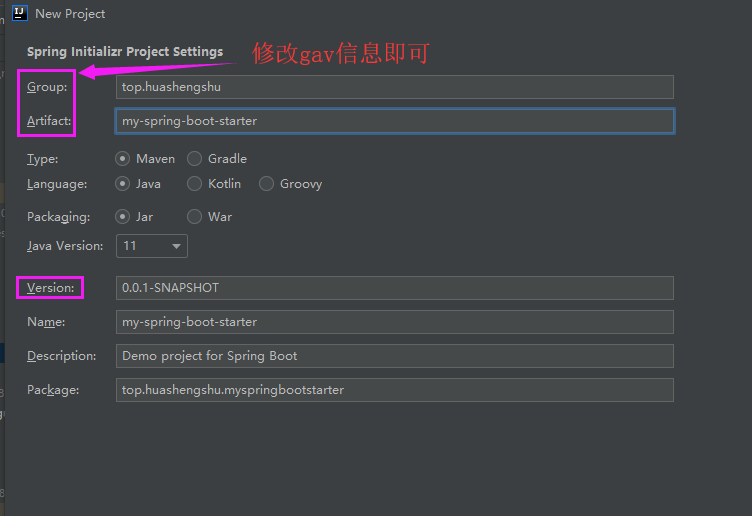Click the Java Version: label
752x516 pixels.
65,246
